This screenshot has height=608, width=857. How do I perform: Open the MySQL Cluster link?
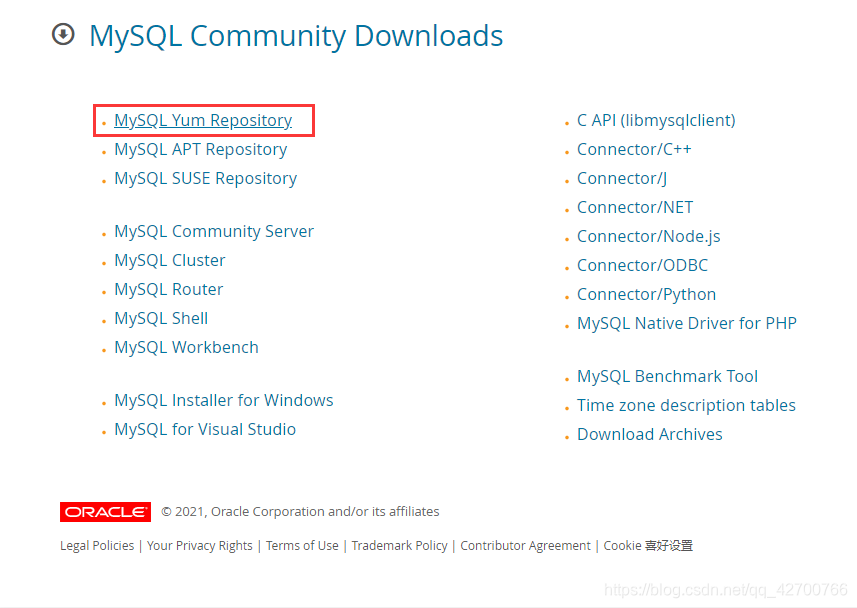[169, 260]
